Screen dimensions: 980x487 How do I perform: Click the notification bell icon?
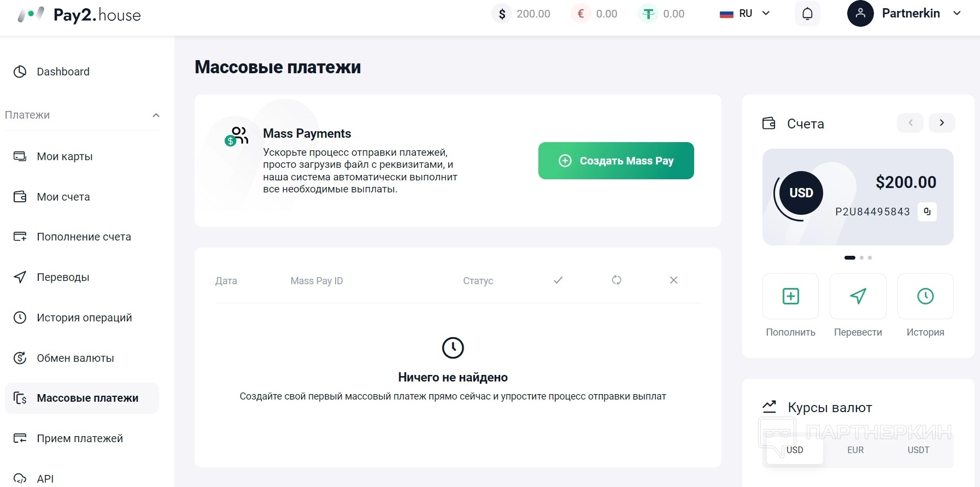pos(807,14)
